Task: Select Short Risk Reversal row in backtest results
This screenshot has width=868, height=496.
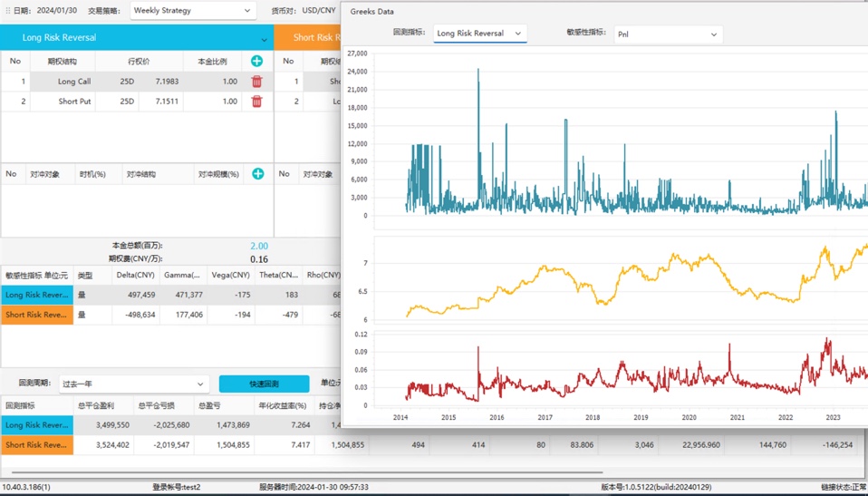Action: pyautogui.click(x=37, y=444)
